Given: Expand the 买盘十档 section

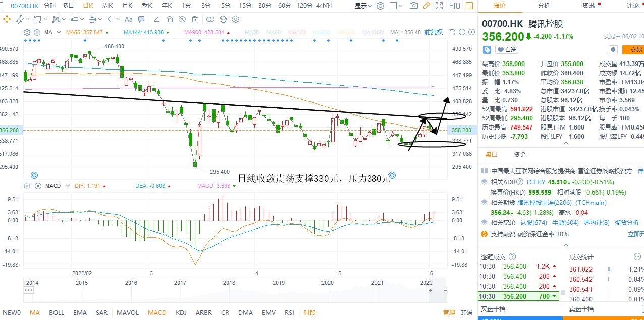Looking at the screenshot, I should pyautogui.click(x=493, y=309).
